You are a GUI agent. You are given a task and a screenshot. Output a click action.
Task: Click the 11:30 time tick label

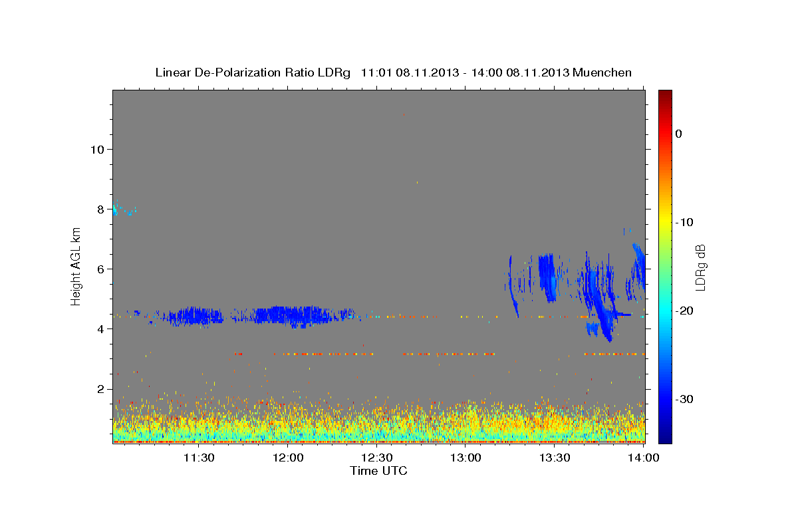[x=199, y=458]
